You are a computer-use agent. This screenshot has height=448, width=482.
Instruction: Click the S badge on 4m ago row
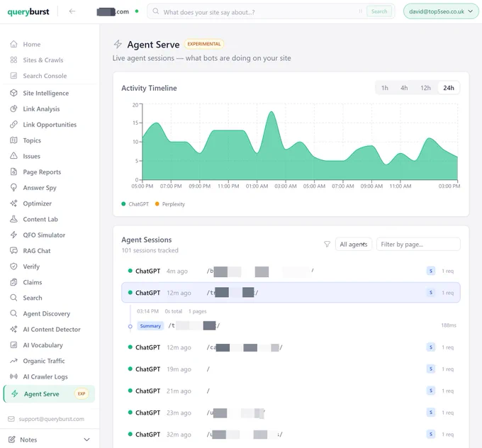(x=431, y=271)
